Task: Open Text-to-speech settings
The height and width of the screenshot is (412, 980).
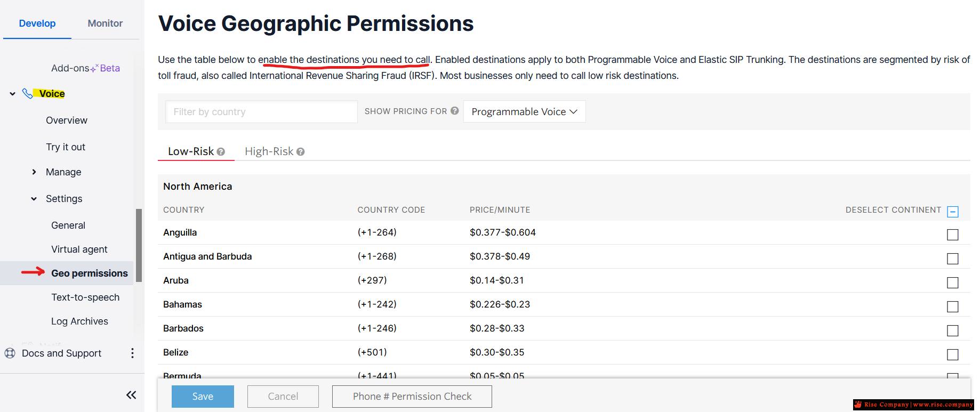Action: click(85, 297)
